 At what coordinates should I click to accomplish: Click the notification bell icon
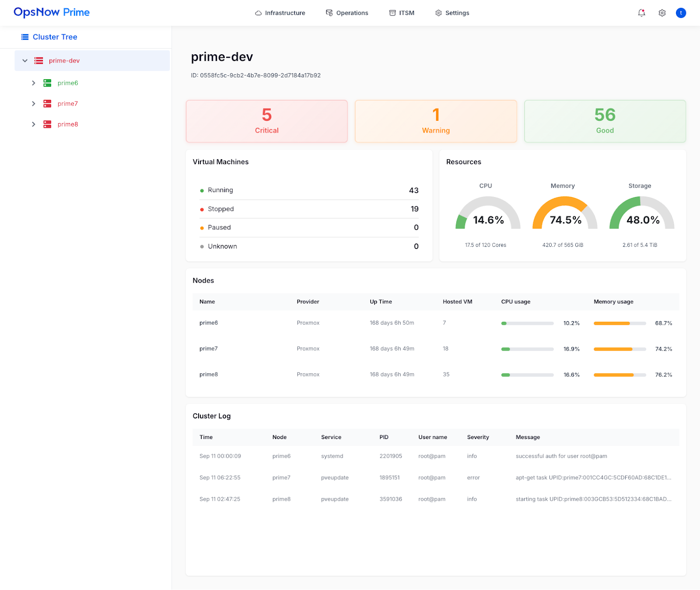click(x=641, y=13)
